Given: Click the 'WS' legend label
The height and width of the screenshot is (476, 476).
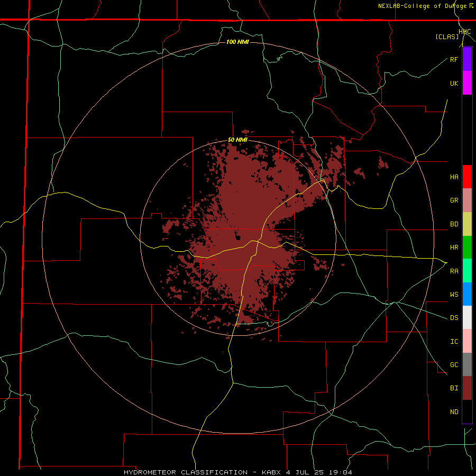Looking at the screenshot, I should tap(454, 294).
